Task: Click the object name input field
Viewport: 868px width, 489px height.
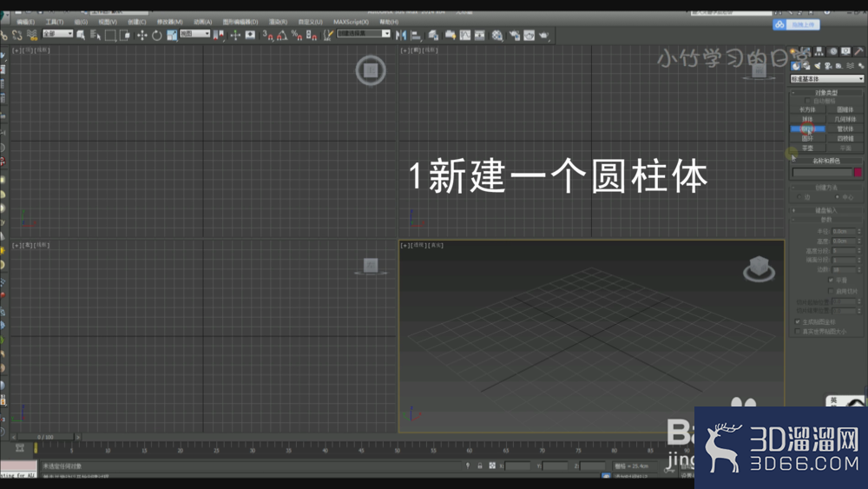Action: tap(822, 172)
